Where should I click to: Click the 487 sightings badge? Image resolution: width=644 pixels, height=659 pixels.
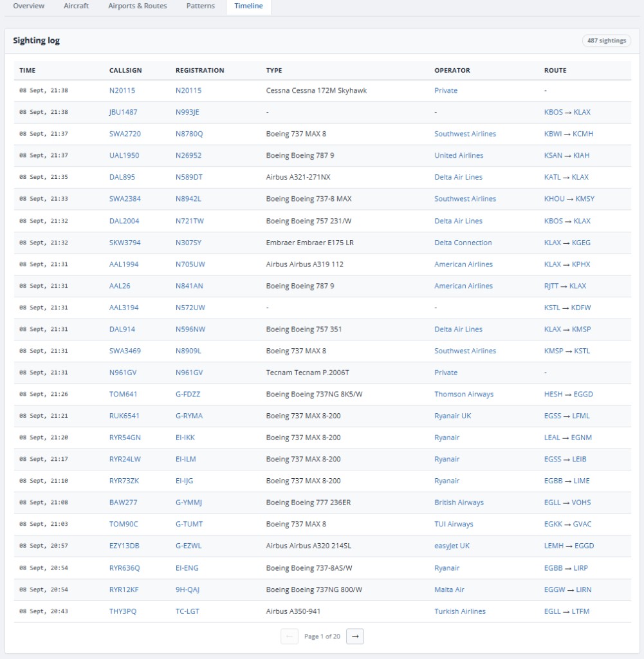[606, 41]
